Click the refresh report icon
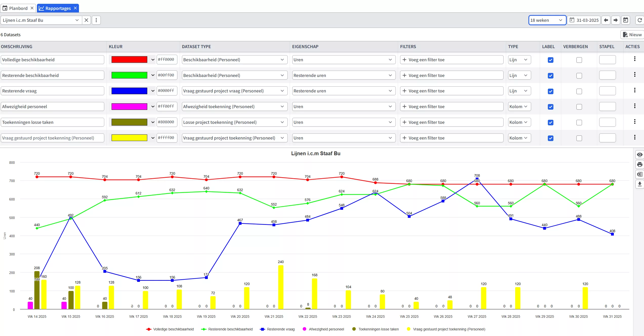This screenshot has width=644, height=336. pos(639,20)
